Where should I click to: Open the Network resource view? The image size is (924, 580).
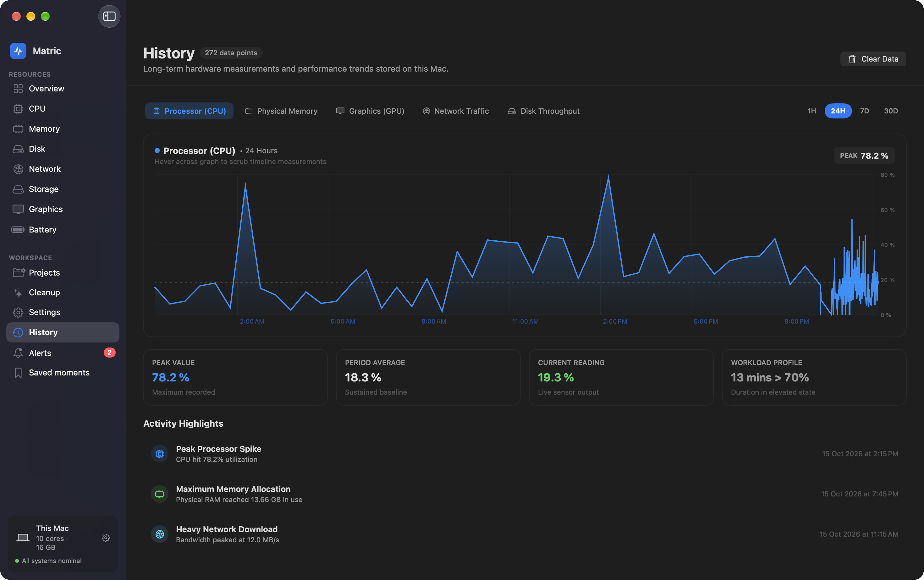point(63,169)
